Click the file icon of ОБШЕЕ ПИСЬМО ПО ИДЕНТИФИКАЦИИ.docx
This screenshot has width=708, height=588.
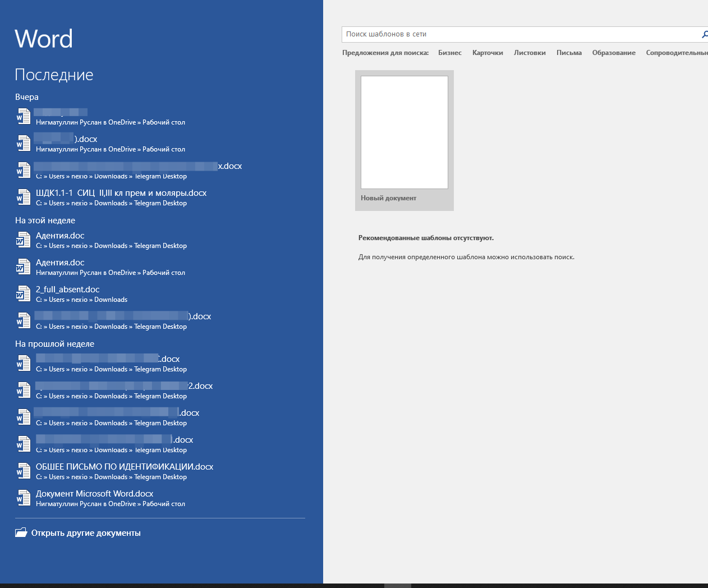[x=23, y=471]
